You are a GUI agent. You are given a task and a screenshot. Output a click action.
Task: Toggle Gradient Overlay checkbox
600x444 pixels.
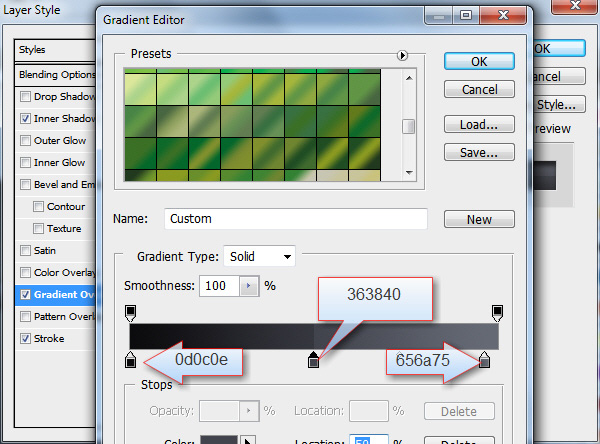[x=25, y=295]
